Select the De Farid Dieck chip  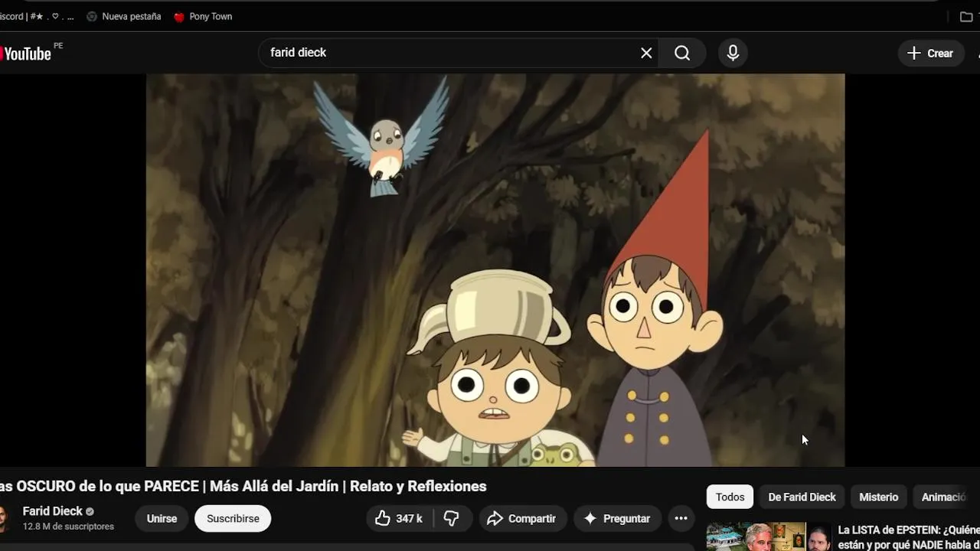tap(802, 497)
